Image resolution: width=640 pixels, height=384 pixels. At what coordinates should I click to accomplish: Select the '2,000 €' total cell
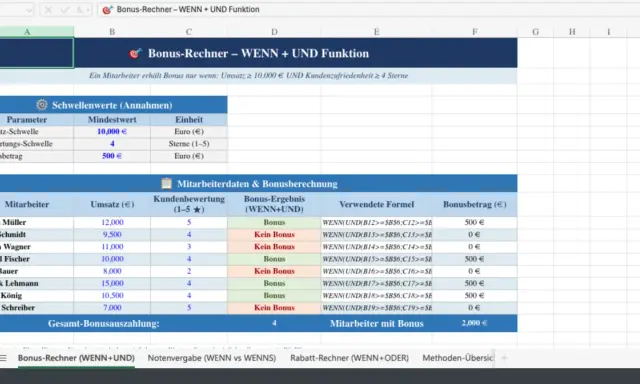click(x=475, y=323)
